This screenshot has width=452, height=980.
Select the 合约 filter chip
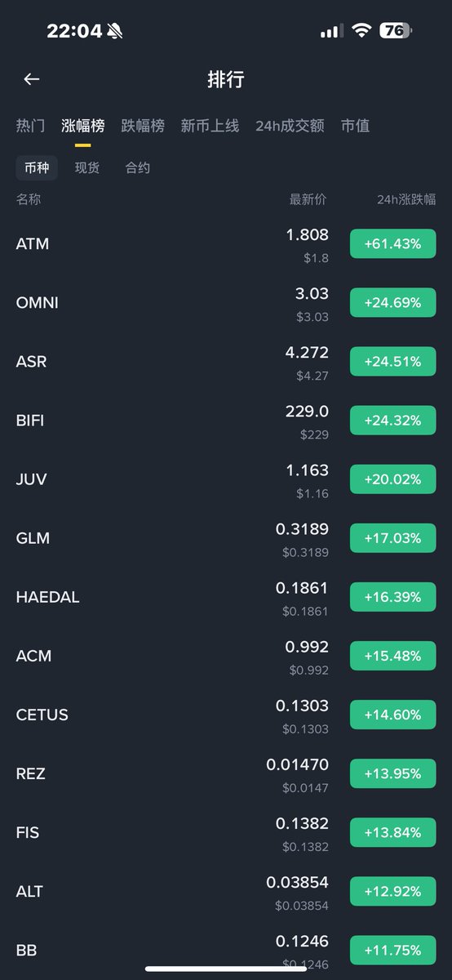point(138,168)
